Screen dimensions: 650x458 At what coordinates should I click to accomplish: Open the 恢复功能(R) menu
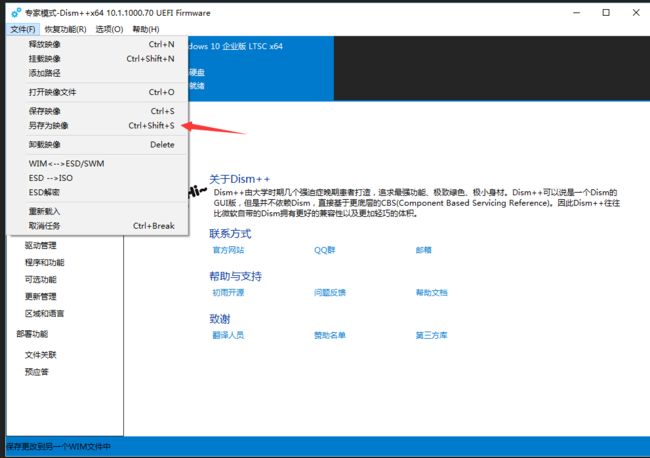(x=65, y=29)
